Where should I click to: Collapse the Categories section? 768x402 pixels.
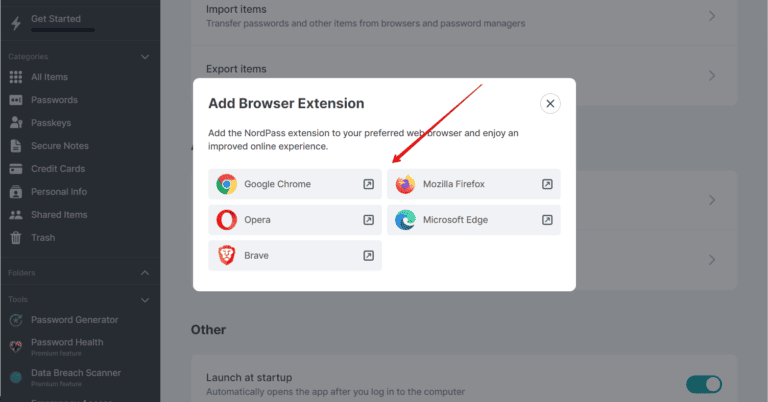(x=145, y=57)
